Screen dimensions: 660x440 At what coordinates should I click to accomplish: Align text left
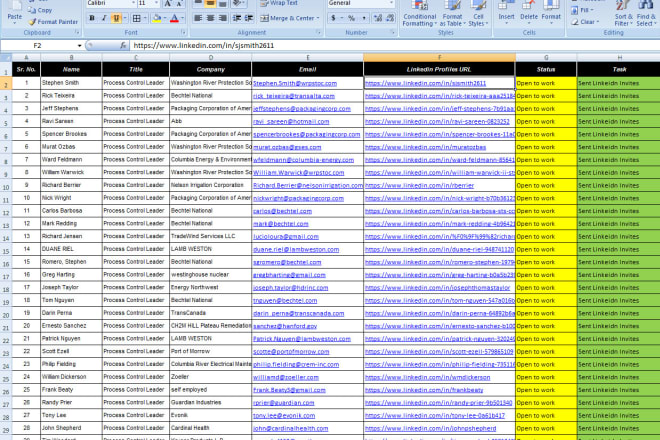(198, 18)
